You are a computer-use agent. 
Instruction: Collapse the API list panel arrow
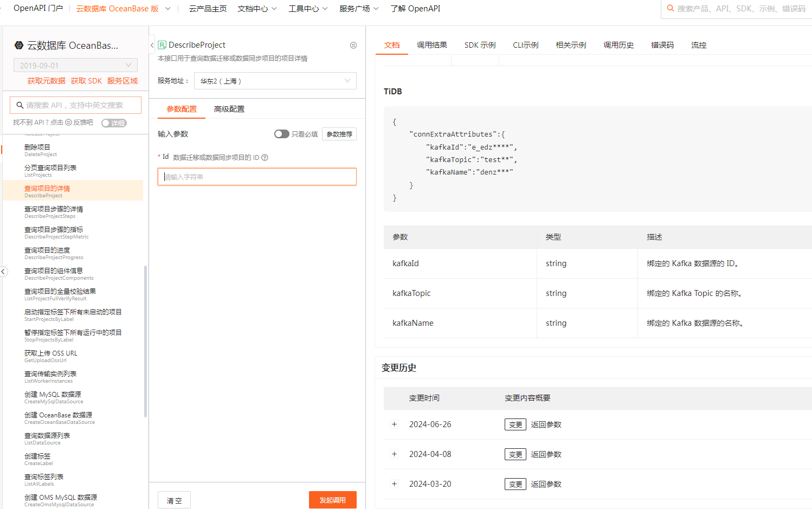click(152, 46)
